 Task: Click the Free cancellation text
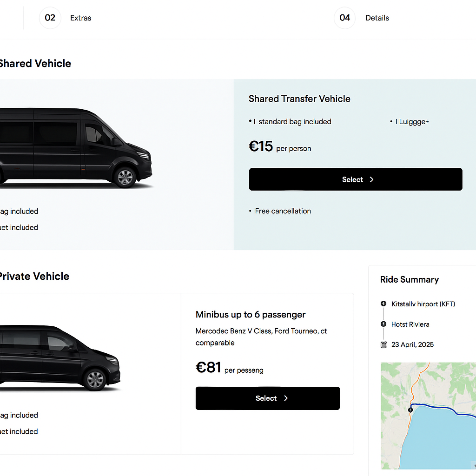[283, 211]
